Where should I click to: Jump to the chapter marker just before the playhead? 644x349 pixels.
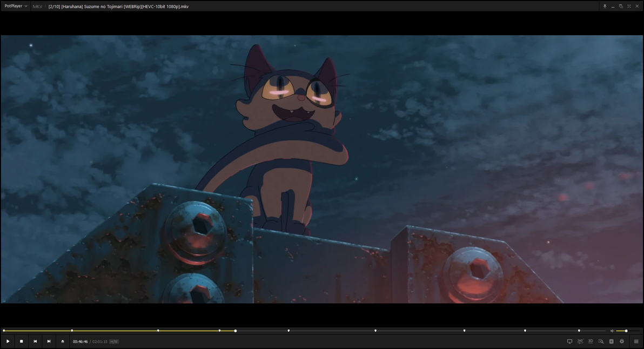click(x=220, y=331)
